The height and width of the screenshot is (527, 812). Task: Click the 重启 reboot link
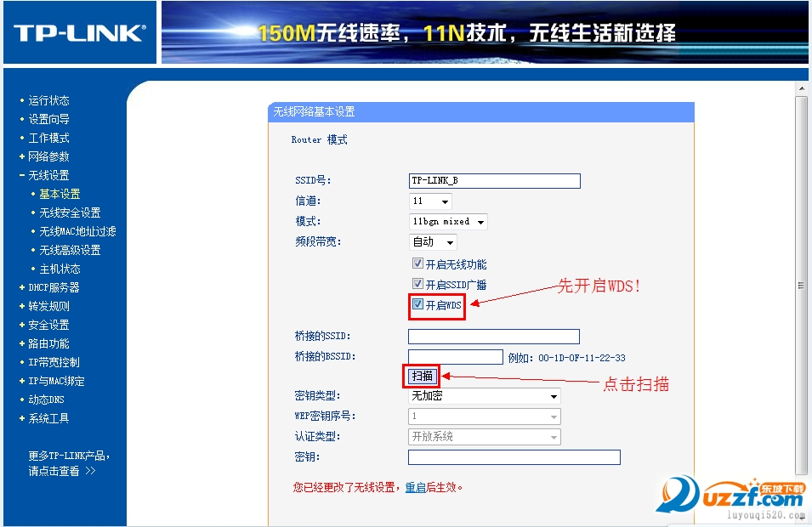click(x=415, y=488)
